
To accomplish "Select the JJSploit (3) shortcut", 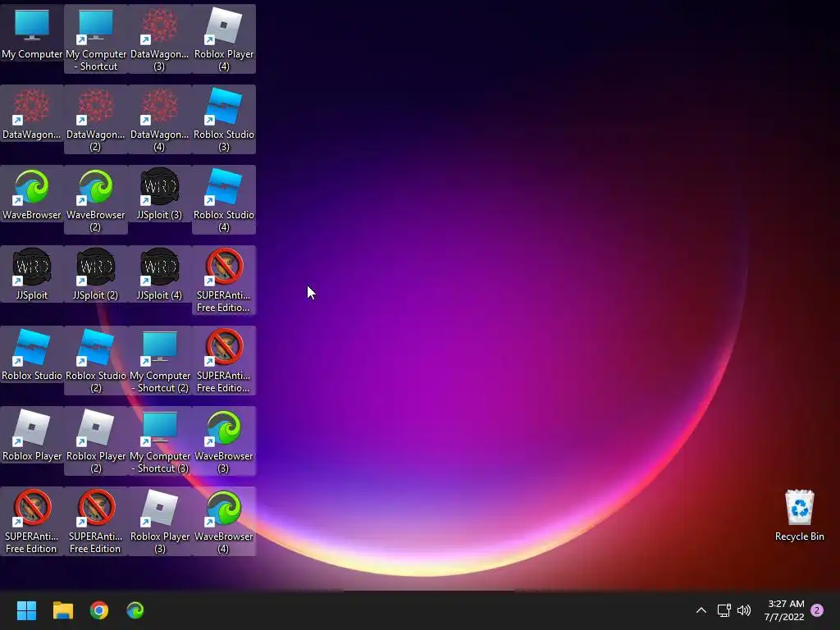I will pyautogui.click(x=160, y=194).
